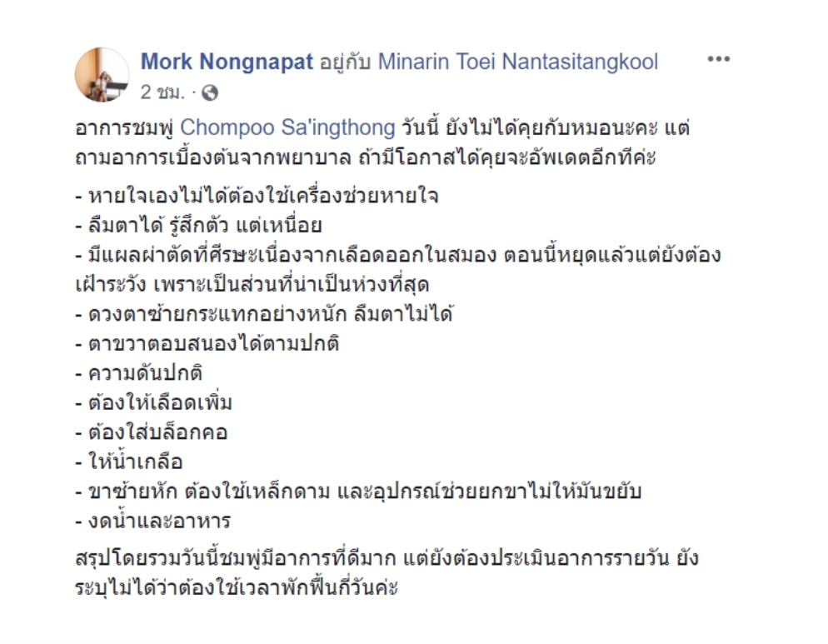This screenshot has width=828, height=644.
Task: Click the line 'งดน้ำและอาหาร'
Action: coord(153,522)
